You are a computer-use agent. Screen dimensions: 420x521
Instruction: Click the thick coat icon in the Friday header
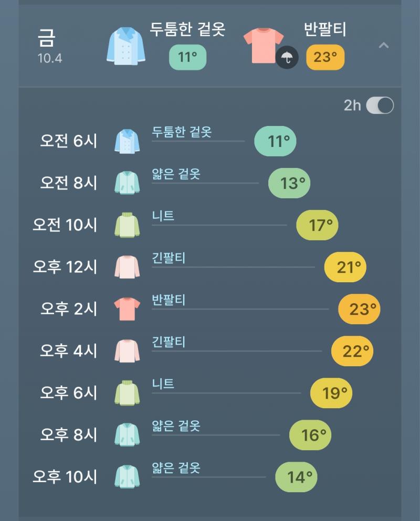coord(126,47)
